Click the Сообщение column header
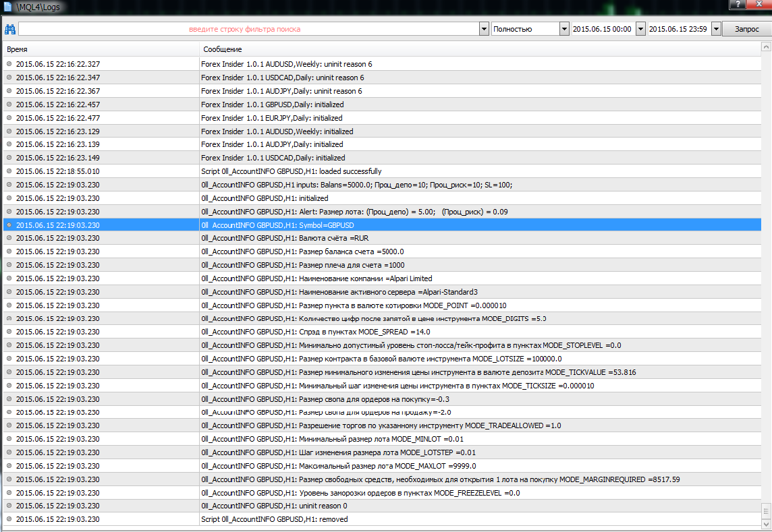Viewport: 772px width, 532px height. [x=480, y=49]
